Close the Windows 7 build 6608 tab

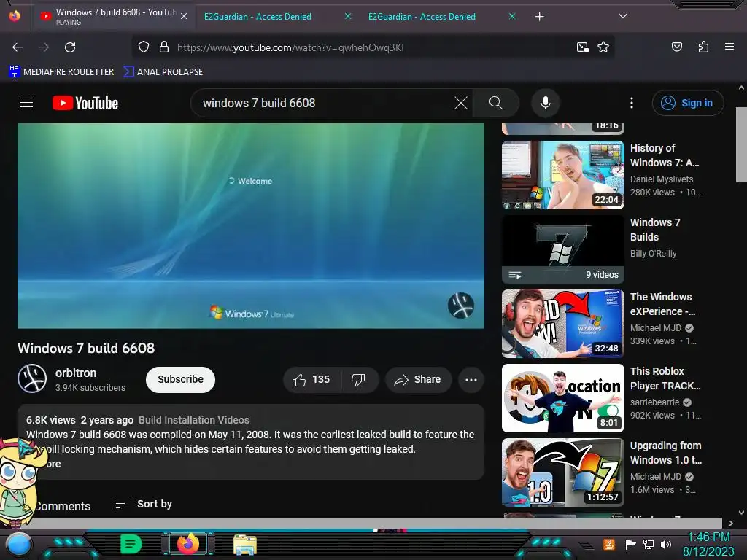tap(184, 17)
